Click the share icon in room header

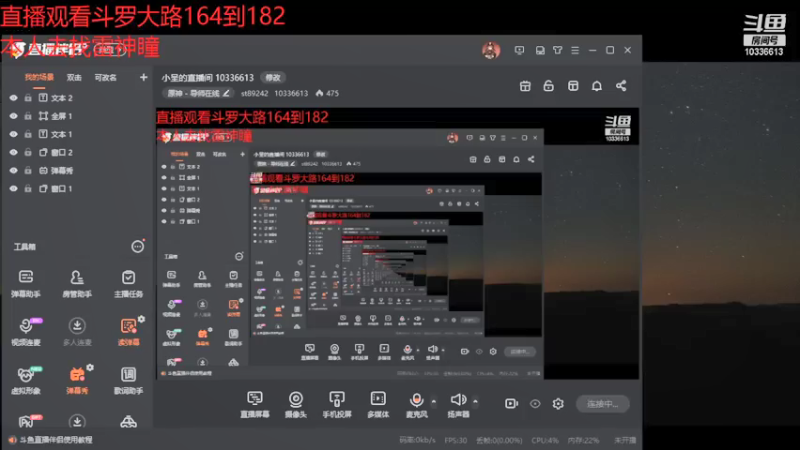coord(621,86)
